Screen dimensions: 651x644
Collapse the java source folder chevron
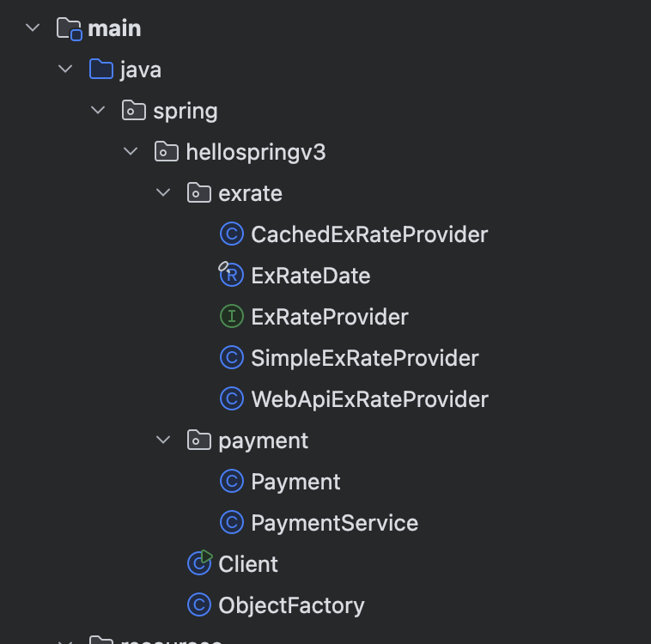pyautogui.click(x=65, y=70)
